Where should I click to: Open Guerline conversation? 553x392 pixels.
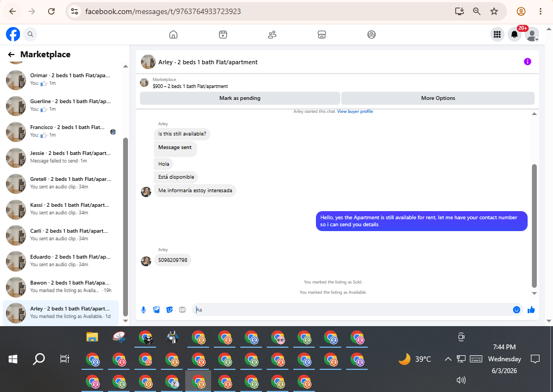(x=60, y=106)
